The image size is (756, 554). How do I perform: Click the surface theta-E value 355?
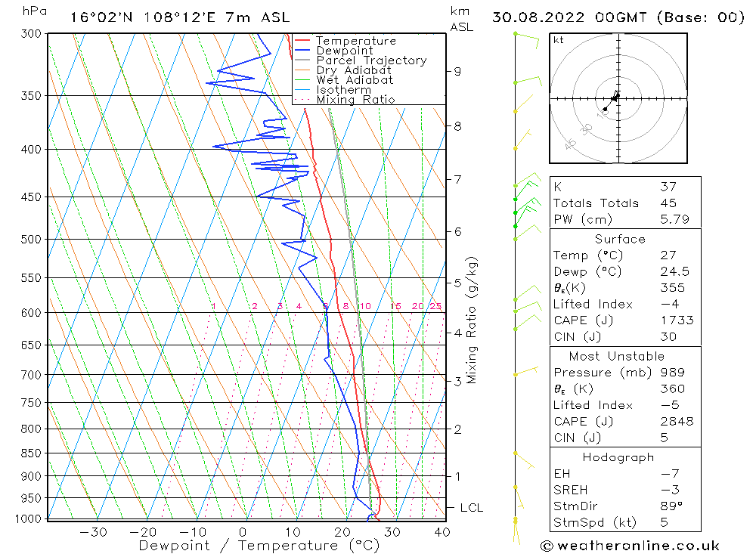coord(673,288)
